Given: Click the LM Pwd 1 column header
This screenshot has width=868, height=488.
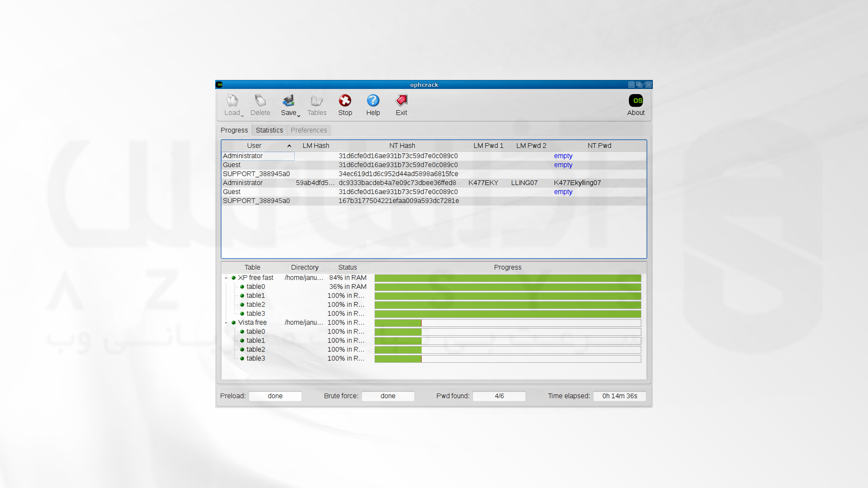Looking at the screenshot, I should click(488, 145).
